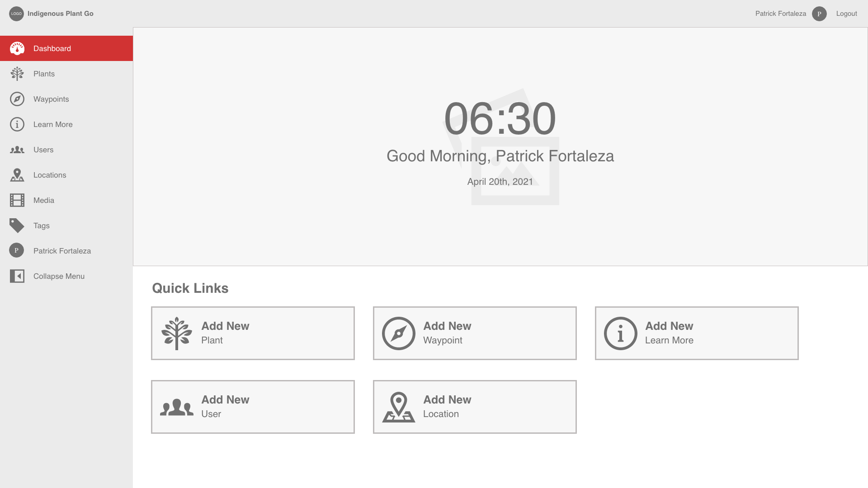The image size is (868, 488).
Task: Log out using the Logout link
Action: tap(846, 14)
